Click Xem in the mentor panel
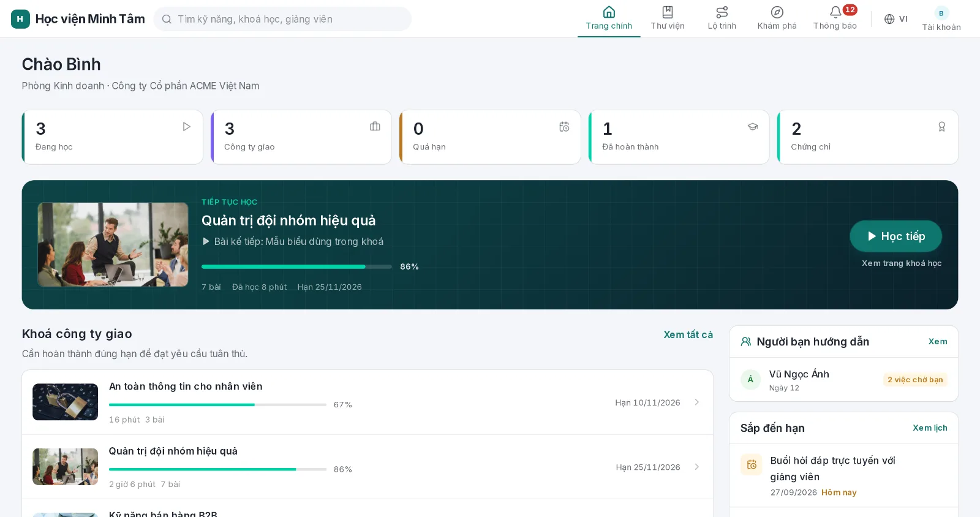Image resolution: width=980 pixels, height=517 pixels. (938, 342)
